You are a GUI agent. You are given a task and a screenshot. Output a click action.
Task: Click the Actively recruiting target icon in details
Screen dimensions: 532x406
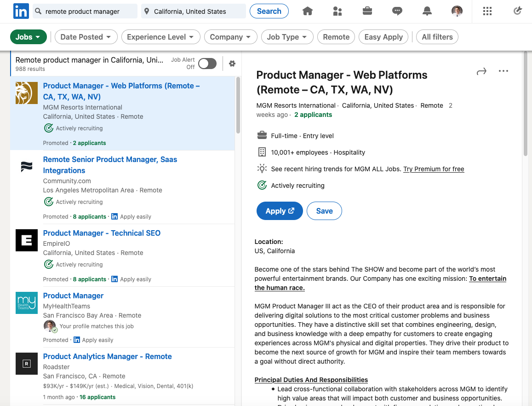pos(262,185)
